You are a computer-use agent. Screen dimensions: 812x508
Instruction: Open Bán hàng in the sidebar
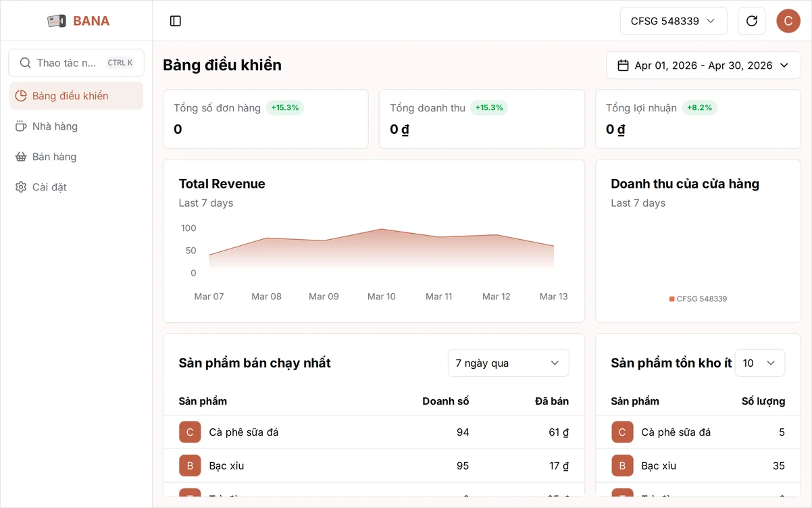coord(76,157)
